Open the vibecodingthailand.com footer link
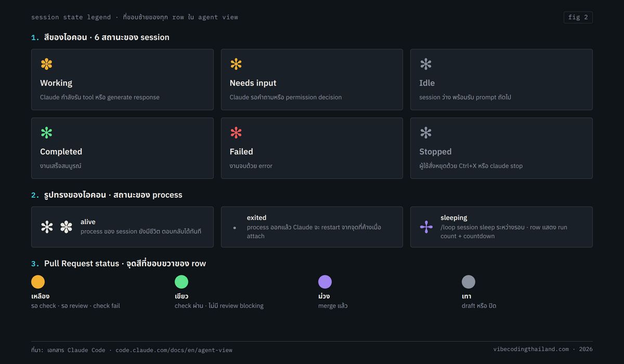The image size is (624, 364). 531,349
